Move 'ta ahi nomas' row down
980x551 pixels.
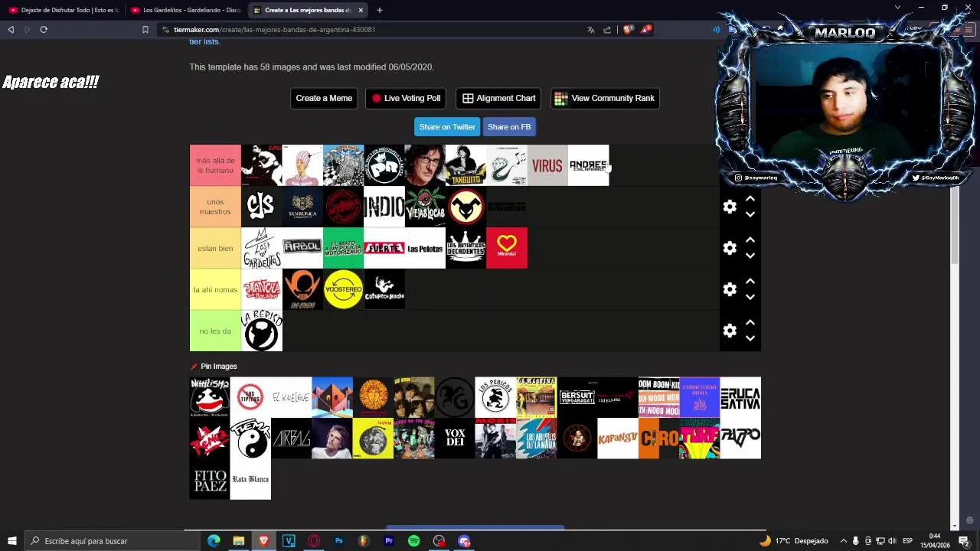click(x=750, y=298)
